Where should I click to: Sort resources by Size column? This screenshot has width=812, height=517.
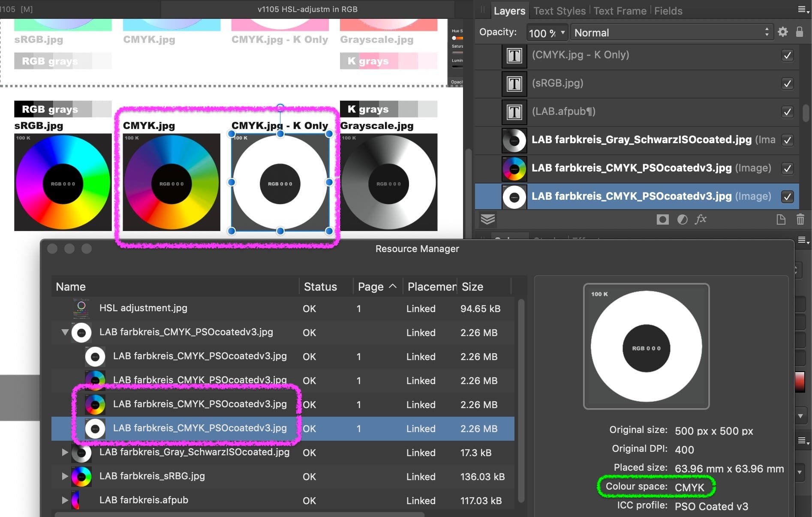[x=484, y=287]
